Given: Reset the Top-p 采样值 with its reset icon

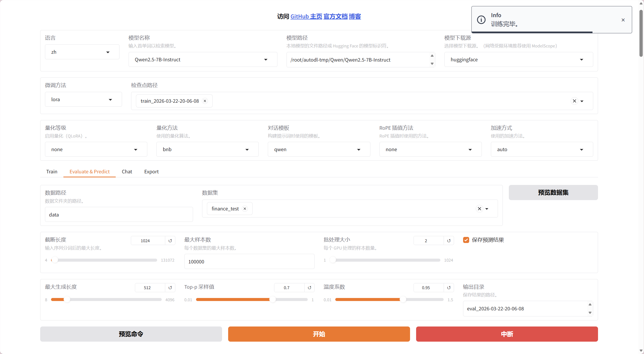Looking at the screenshot, I should [x=309, y=288].
